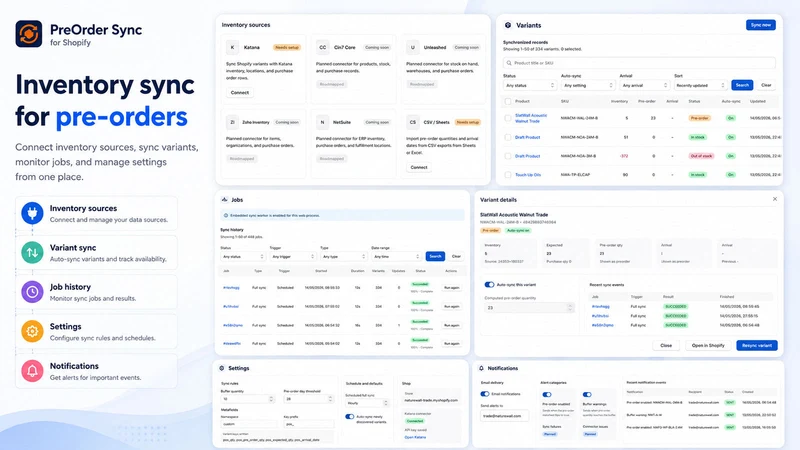800x450 pixels.
Task: Click the orange gear Settings icon
Action: pos(32,332)
